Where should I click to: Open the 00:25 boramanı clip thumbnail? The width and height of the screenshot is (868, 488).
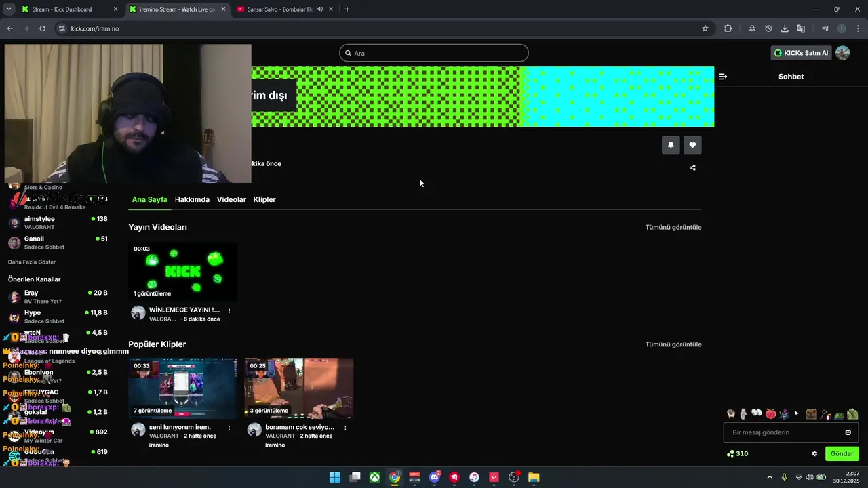click(x=299, y=388)
